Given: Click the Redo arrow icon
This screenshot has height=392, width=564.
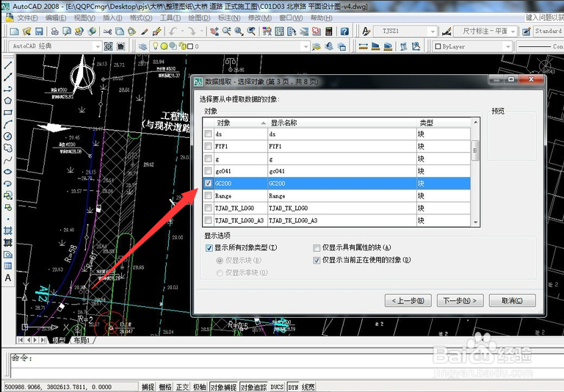Looking at the screenshot, I should pos(192,32).
